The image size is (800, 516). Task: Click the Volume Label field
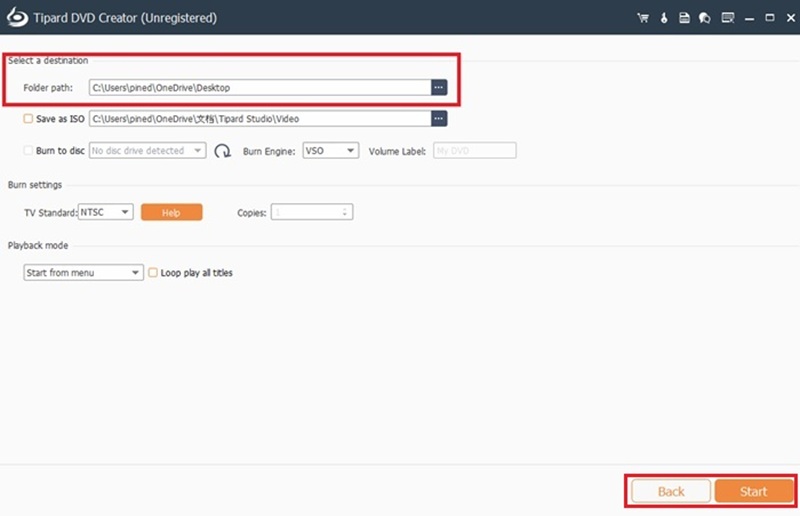click(474, 151)
